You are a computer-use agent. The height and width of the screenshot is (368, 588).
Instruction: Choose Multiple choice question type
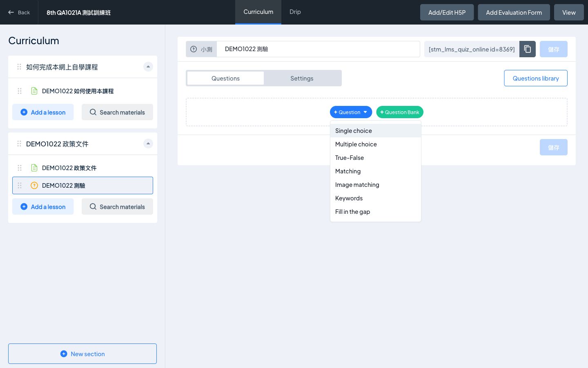coord(375,144)
